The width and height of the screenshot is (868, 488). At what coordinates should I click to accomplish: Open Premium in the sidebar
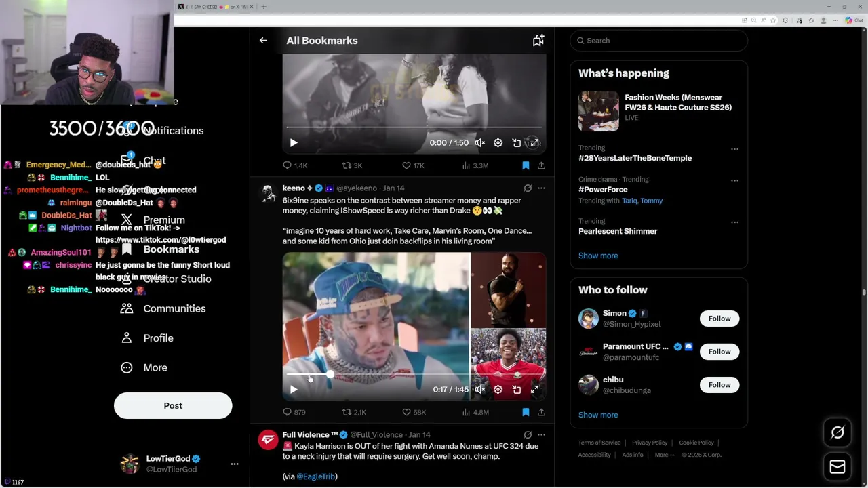pyautogui.click(x=153, y=220)
